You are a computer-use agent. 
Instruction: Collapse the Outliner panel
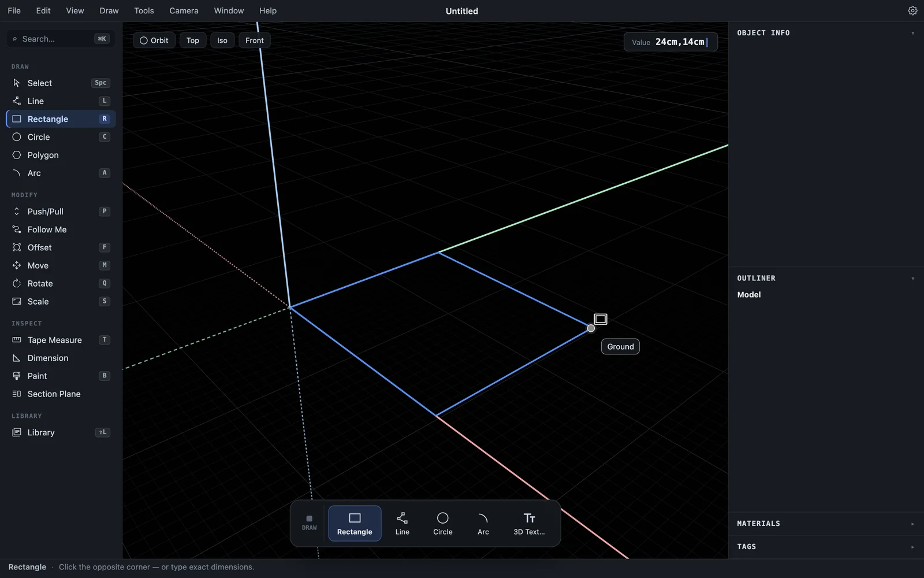click(x=912, y=279)
